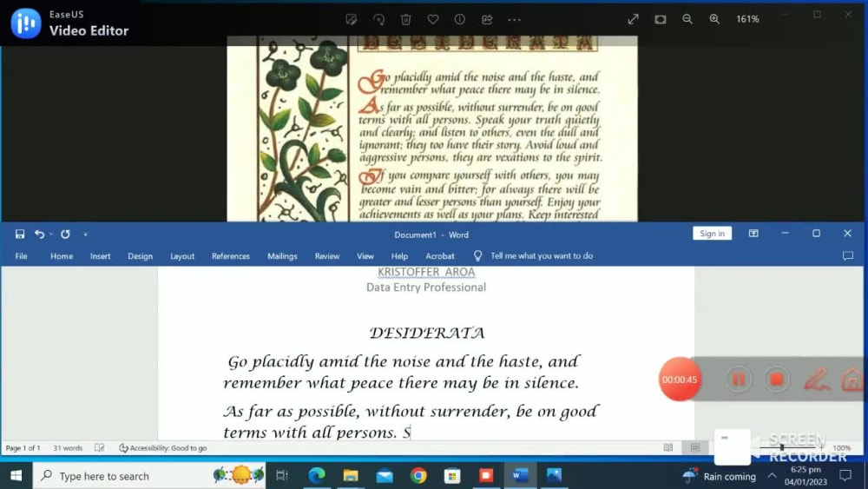Open the Windows Start menu
Image resolution: width=868 pixels, height=489 pixels.
(x=16, y=476)
